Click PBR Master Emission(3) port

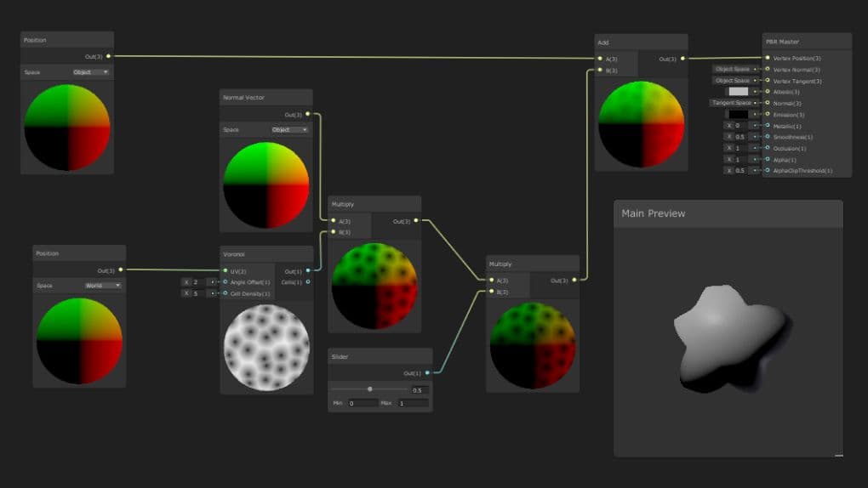768,114
